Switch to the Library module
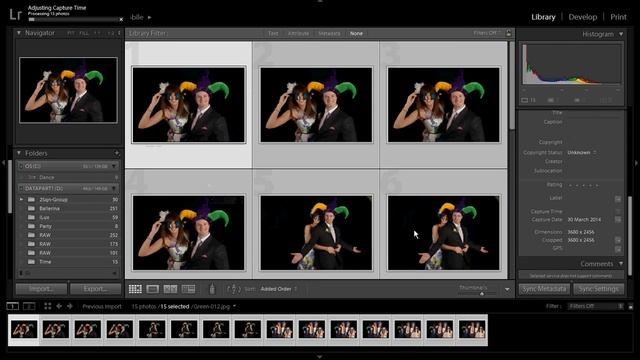640x360 pixels. (x=543, y=17)
